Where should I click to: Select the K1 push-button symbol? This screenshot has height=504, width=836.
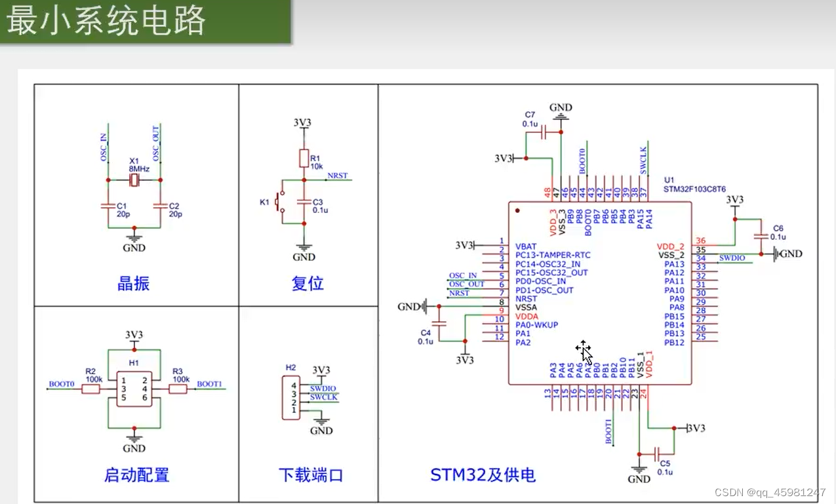click(x=279, y=201)
